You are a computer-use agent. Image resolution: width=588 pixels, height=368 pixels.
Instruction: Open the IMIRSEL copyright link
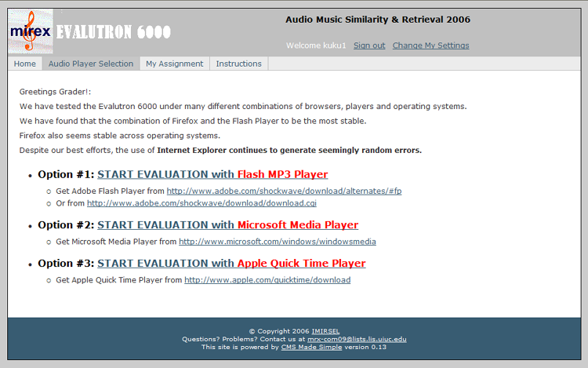tap(325, 331)
